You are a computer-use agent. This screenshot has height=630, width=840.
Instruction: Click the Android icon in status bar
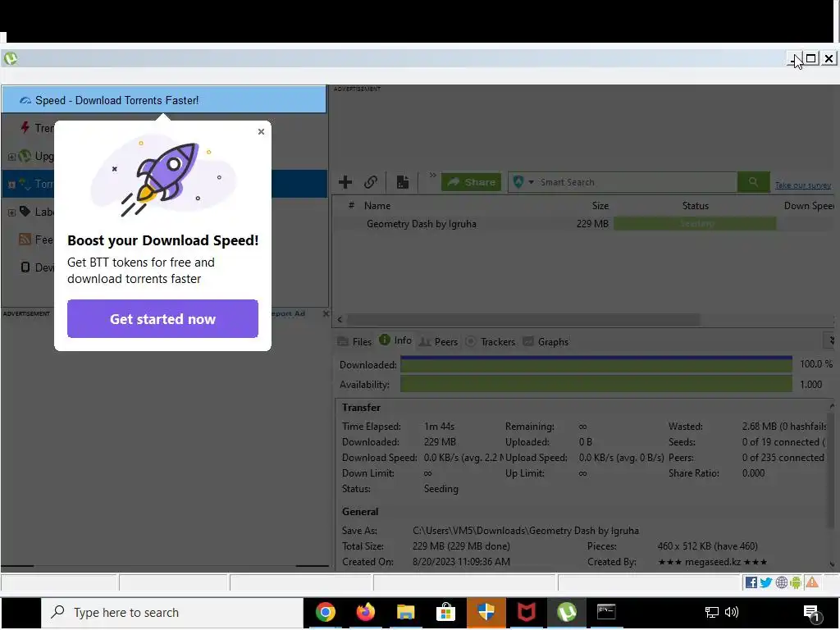(796, 582)
